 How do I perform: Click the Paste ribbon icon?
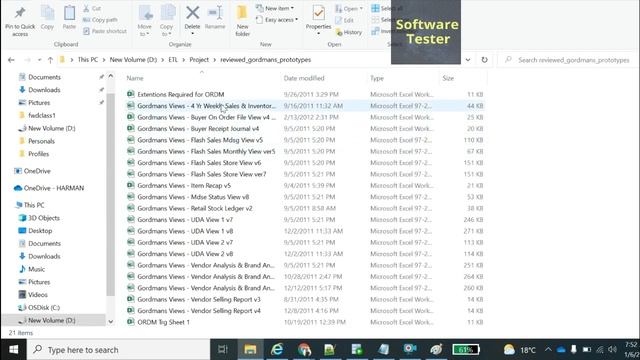tap(69, 13)
